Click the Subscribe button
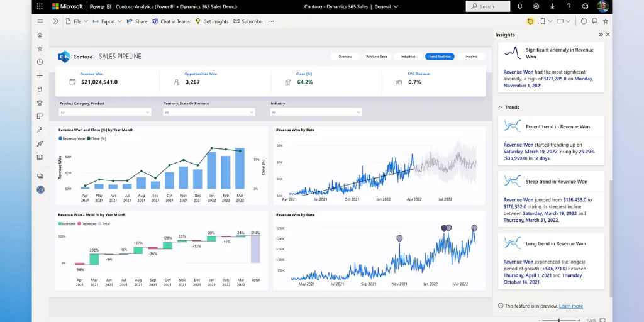 [x=248, y=21]
